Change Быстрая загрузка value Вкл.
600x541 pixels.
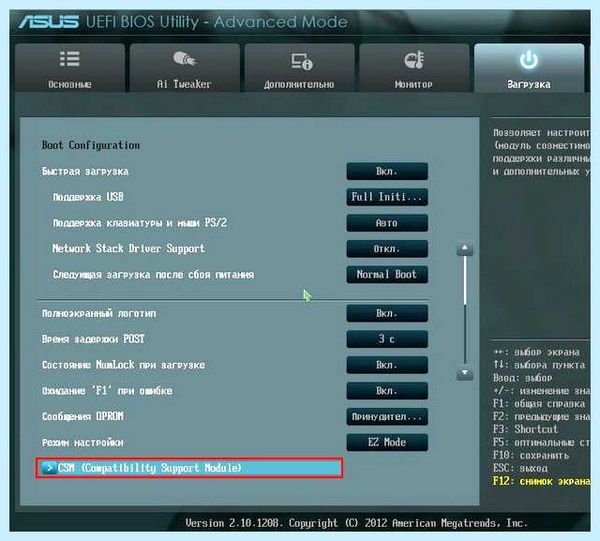387,171
